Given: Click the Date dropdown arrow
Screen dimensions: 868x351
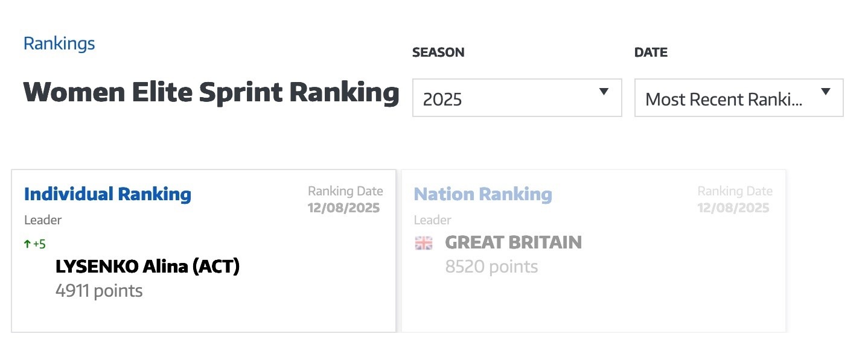Looking at the screenshot, I should point(826,92).
